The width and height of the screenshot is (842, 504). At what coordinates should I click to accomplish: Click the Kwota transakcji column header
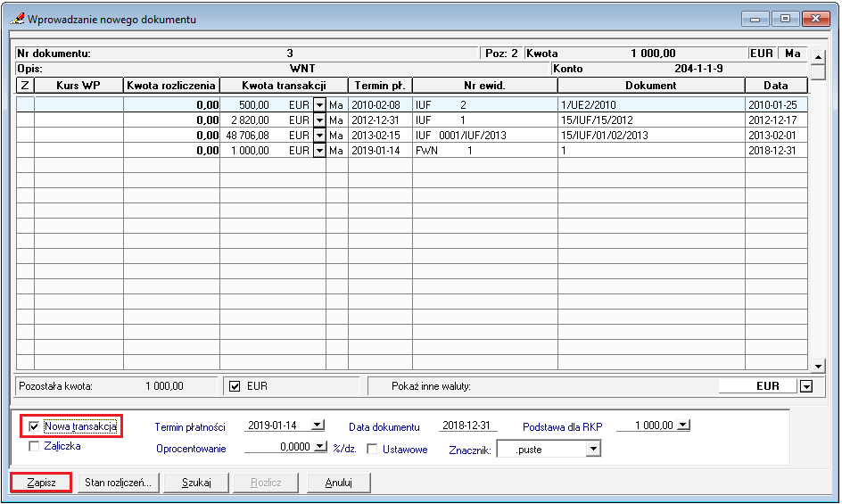(284, 85)
